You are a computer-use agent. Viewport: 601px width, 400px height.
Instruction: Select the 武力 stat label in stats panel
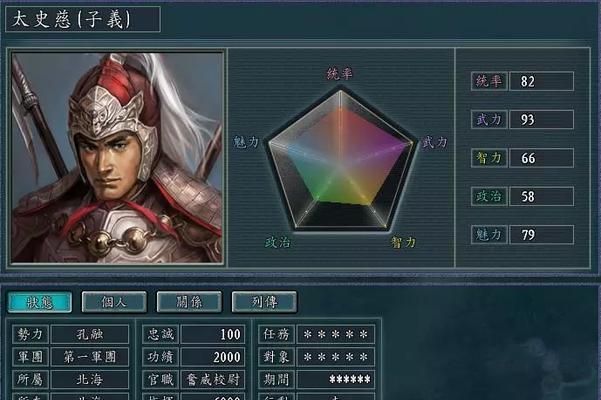tap(489, 120)
